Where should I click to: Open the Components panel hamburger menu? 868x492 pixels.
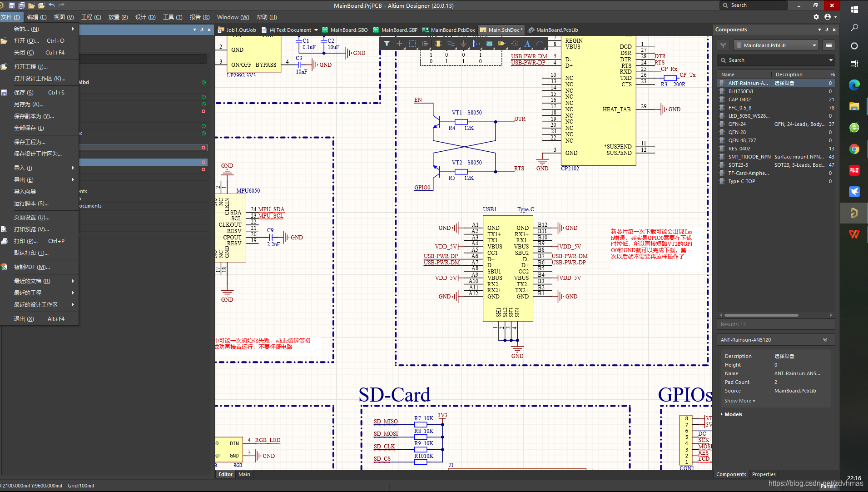coord(829,45)
